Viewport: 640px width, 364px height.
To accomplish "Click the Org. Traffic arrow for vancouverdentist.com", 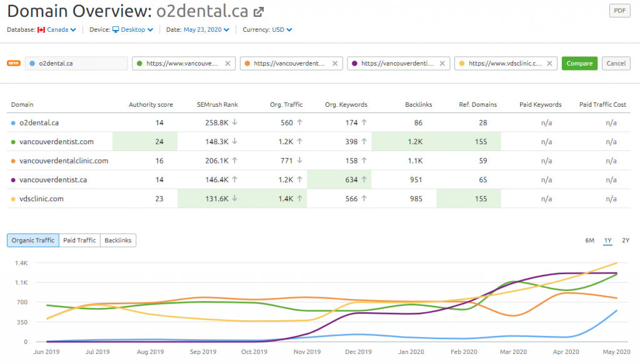I will [299, 142].
